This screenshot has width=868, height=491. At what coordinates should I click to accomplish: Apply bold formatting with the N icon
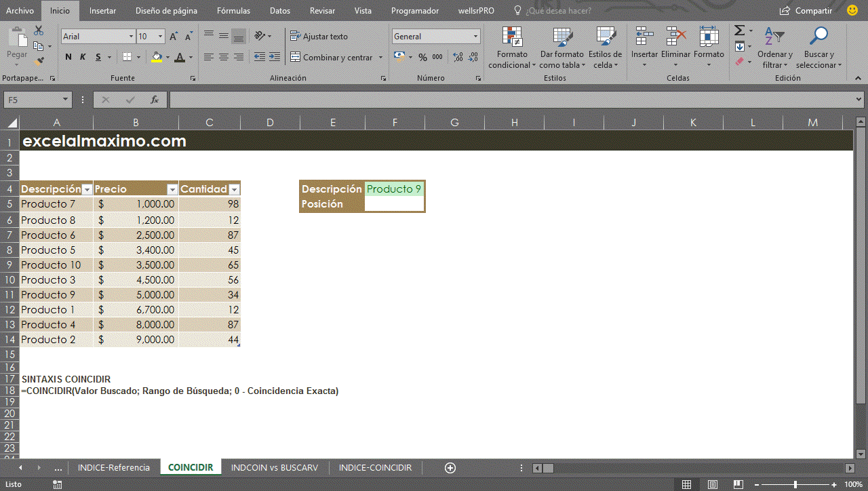pyautogui.click(x=68, y=57)
